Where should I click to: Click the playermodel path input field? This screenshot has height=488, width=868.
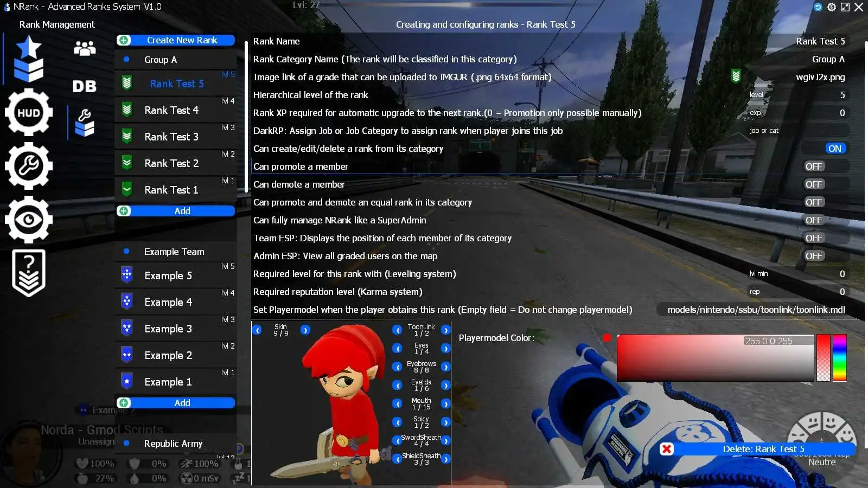pos(756,310)
